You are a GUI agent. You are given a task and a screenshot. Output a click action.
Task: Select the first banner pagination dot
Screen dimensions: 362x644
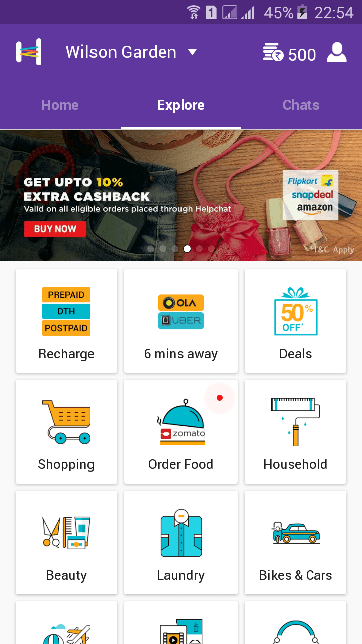(x=151, y=249)
